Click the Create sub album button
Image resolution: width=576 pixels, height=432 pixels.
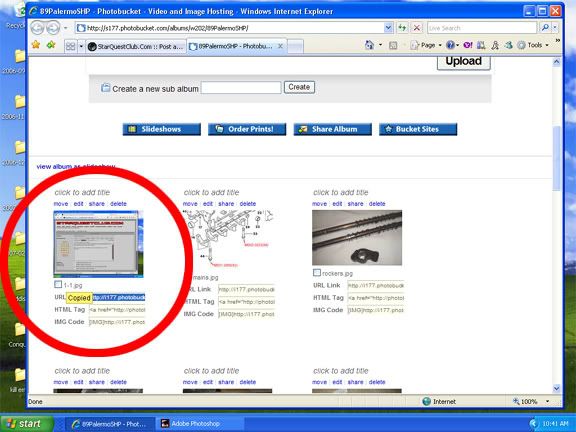[299, 87]
